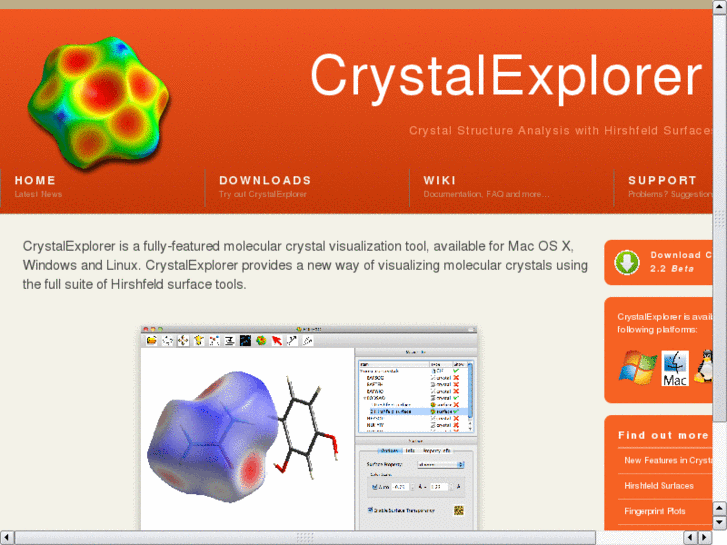Click the Download 2.2 Beta button
The image size is (727, 545).
coord(658,263)
